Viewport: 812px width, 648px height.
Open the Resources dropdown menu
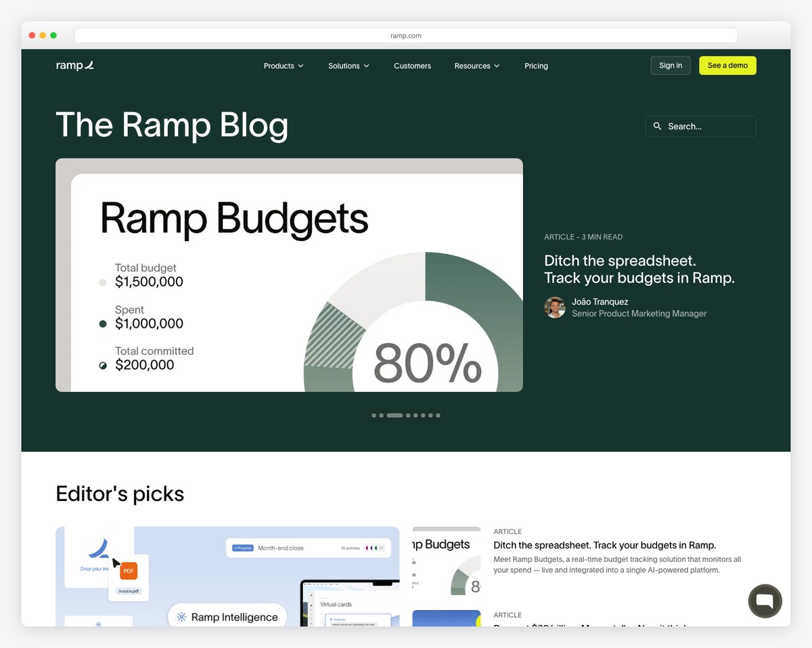(x=476, y=66)
